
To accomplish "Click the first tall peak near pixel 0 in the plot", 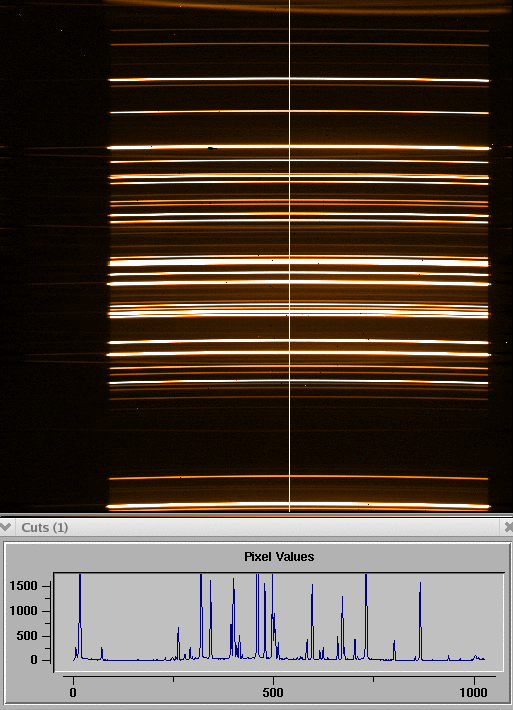I will (x=80, y=616).
